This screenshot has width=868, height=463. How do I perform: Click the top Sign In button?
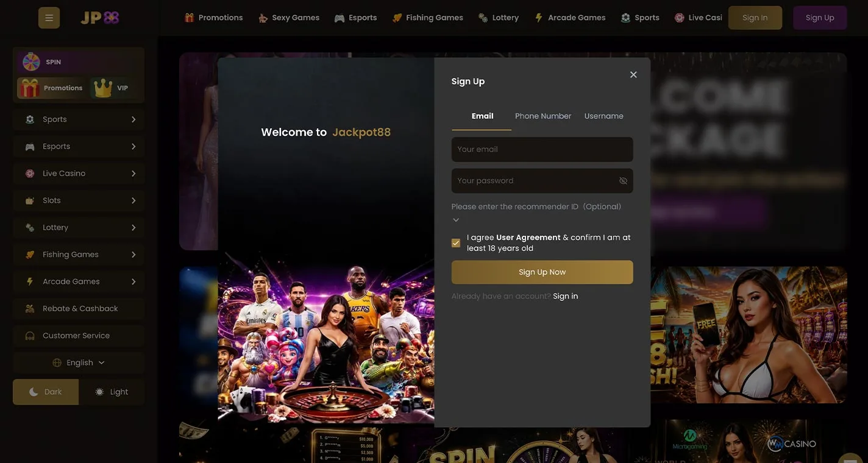pyautogui.click(x=755, y=18)
